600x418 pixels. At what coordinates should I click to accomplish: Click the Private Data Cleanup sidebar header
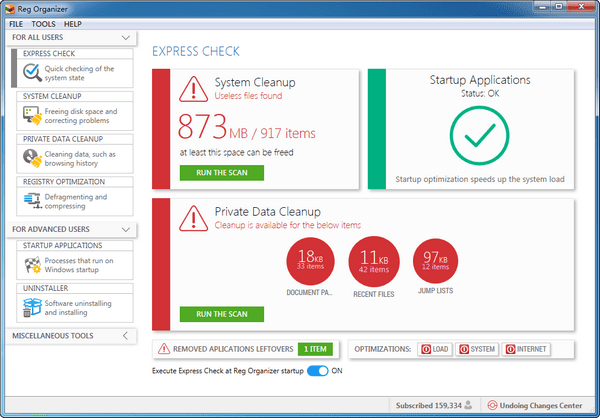pyautogui.click(x=75, y=139)
